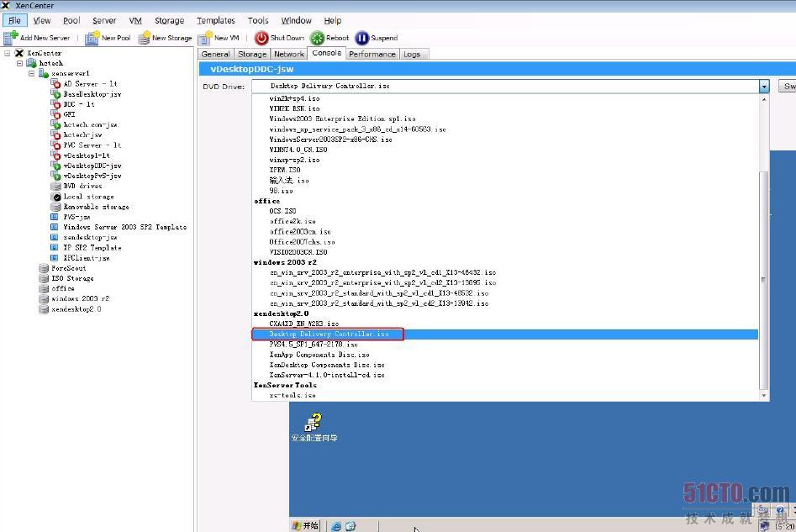Open the Window menu
This screenshot has height=532, width=796.
[x=296, y=20]
